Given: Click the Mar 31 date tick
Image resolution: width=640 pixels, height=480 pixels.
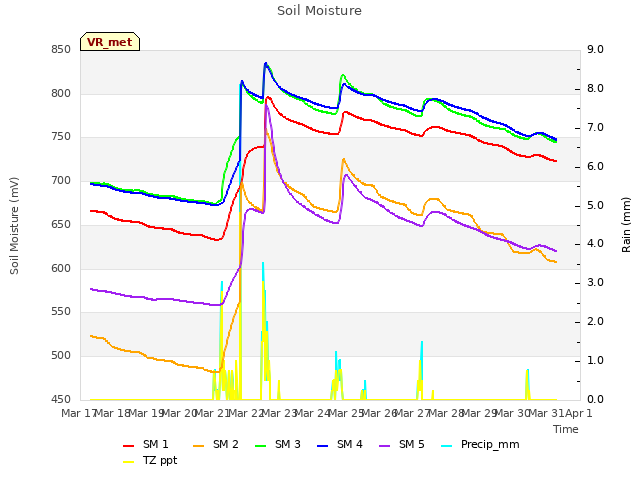Looking at the screenshot, I should (x=547, y=414).
